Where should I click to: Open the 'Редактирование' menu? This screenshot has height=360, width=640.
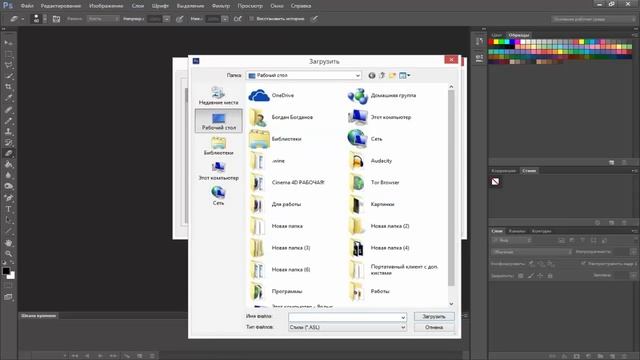click(61, 6)
